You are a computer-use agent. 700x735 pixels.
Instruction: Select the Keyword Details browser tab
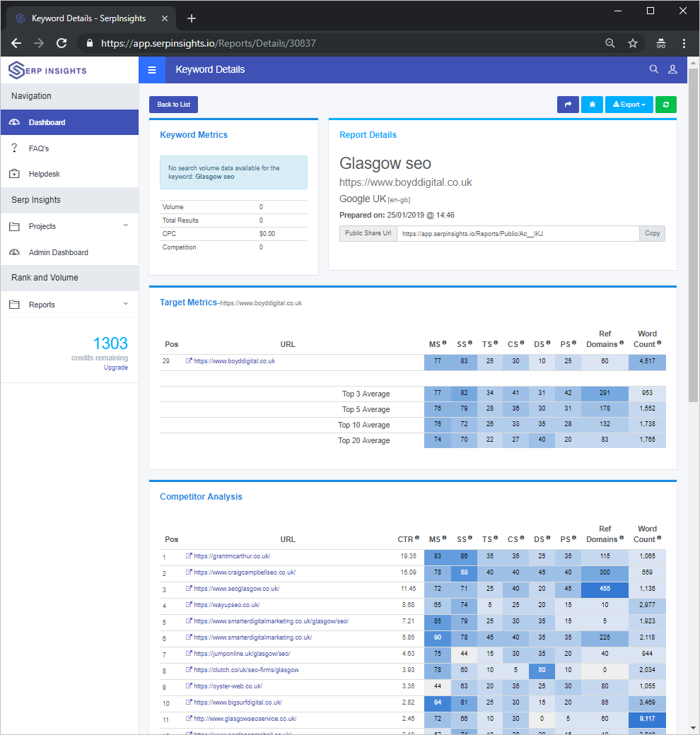point(85,18)
